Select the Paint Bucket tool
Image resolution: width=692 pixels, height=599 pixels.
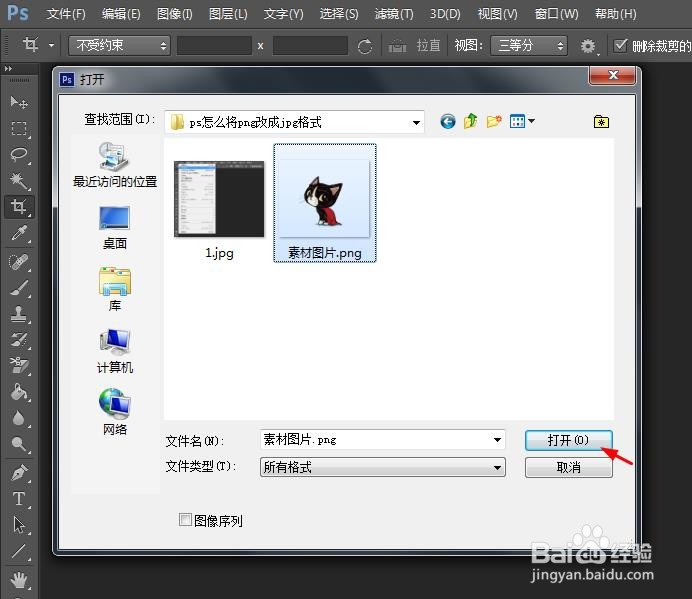[19, 392]
